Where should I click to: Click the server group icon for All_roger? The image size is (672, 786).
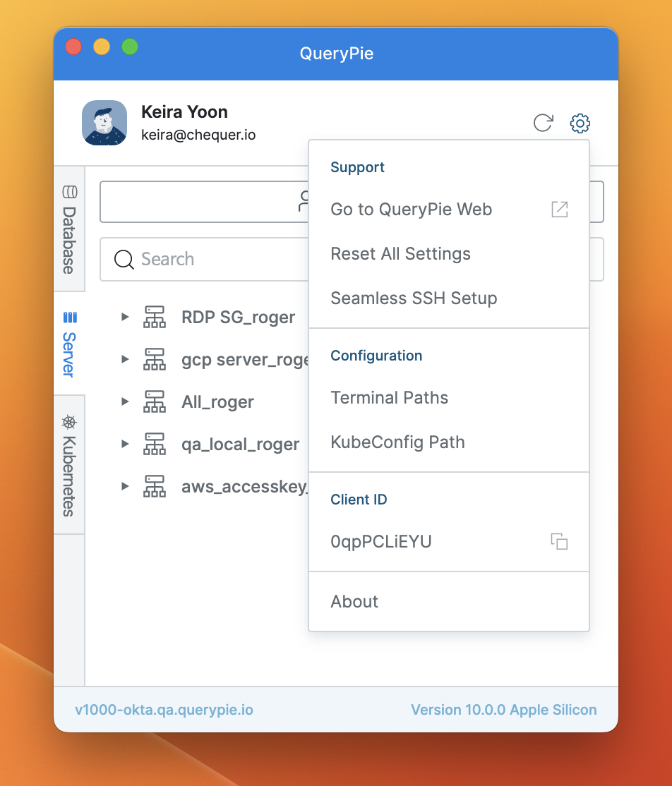point(155,402)
